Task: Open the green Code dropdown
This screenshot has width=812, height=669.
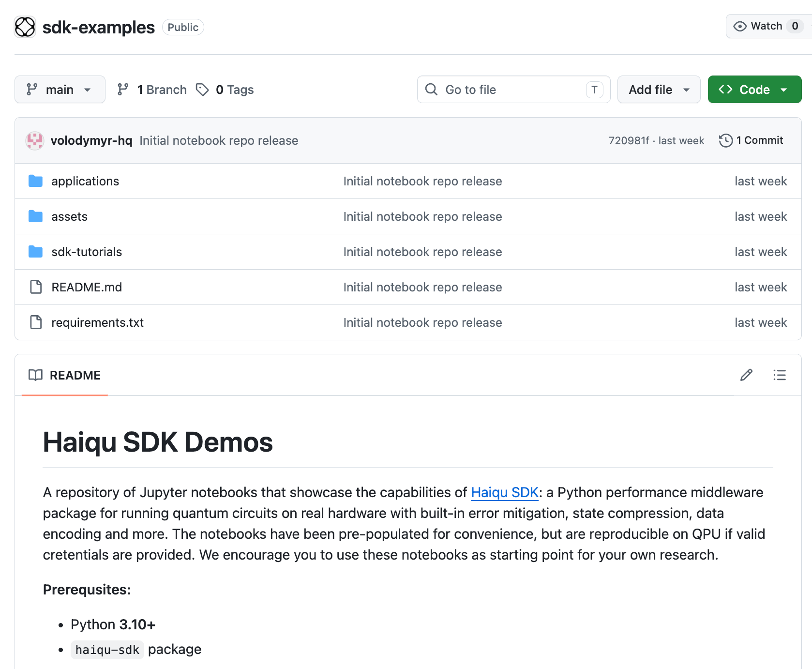Action: [x=755, y=90]
